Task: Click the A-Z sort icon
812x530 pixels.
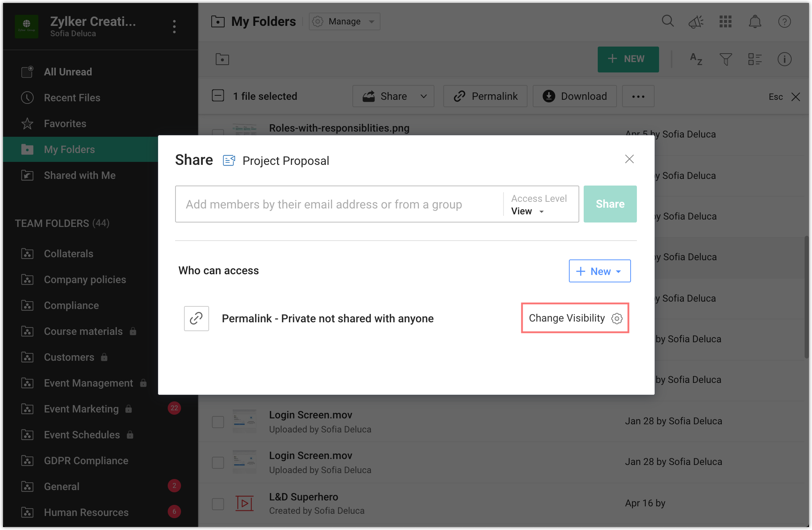Action: tap(696, 59)
